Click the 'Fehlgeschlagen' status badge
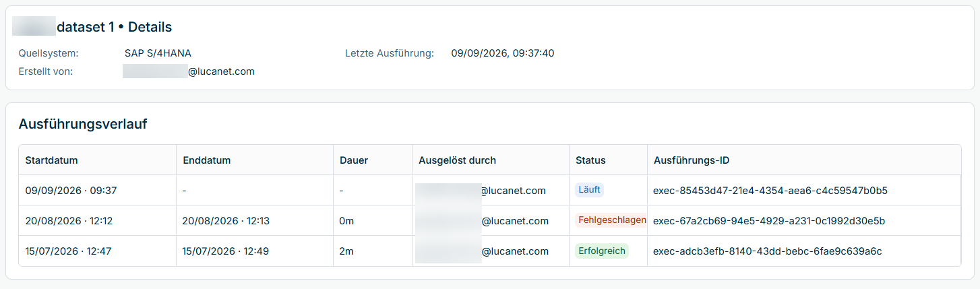 click(611, 220)
